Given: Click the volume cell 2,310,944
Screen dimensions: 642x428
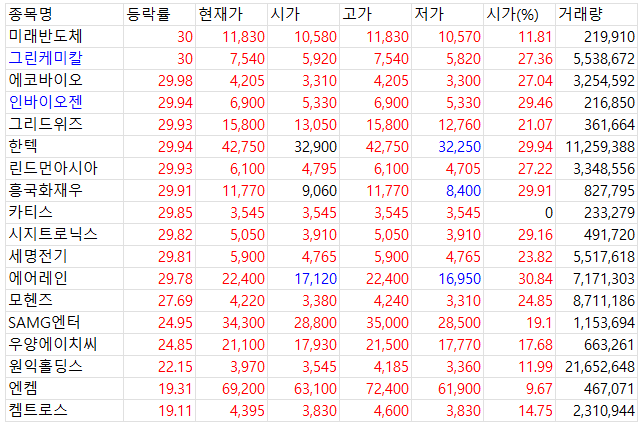Looking at the screenshot, I should coord(604,411).
